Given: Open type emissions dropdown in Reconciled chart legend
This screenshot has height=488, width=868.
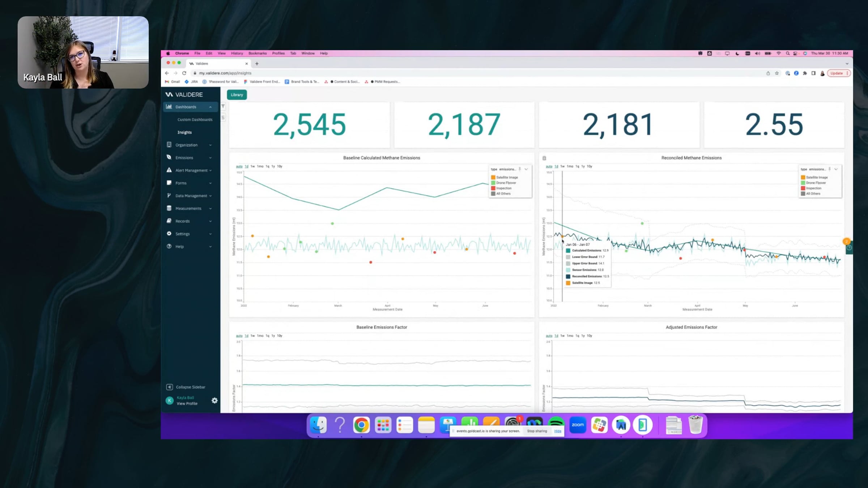Looking at the screenshot, I should coord(836,169).
